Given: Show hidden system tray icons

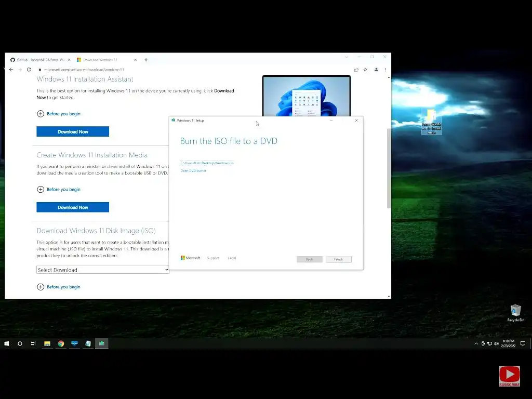Looking at the screenshot, I should click(476, 343).
